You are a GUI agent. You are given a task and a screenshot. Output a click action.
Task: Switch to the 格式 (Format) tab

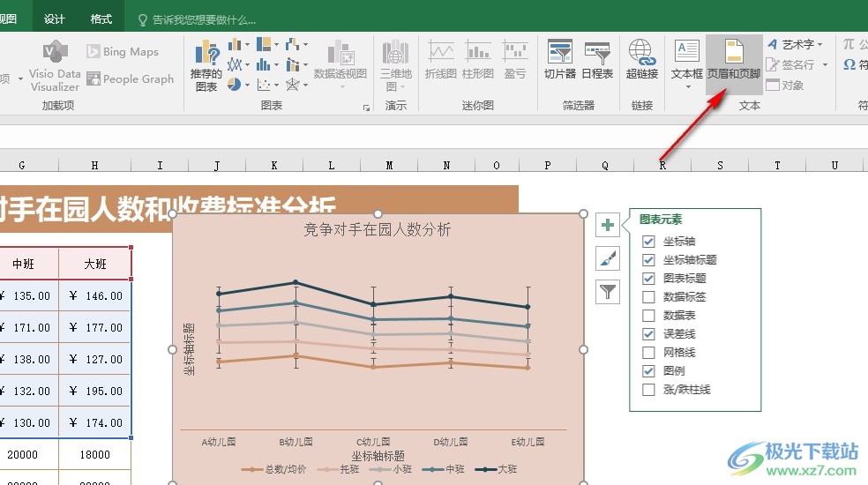(x=101, y=19)
